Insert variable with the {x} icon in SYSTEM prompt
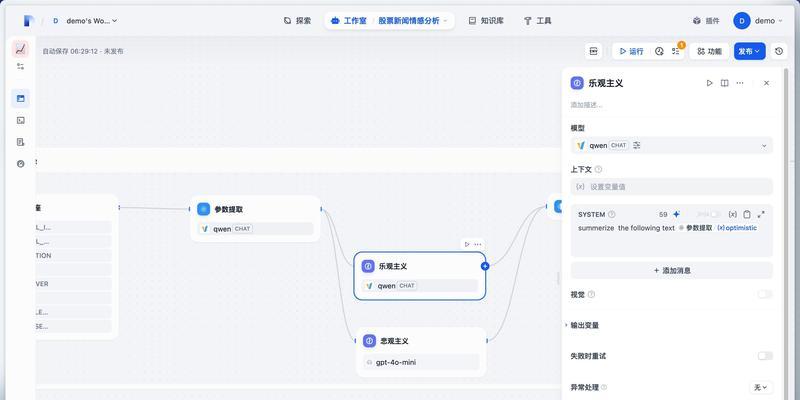 coord(732,214)
